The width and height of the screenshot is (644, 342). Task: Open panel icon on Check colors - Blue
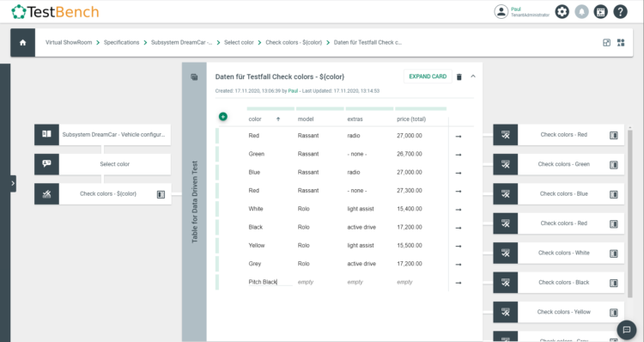point(614,194)
